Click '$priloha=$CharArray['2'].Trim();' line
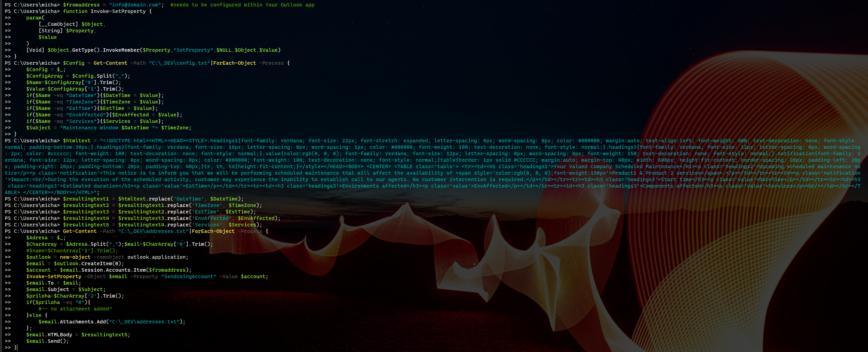This screenshot has height=352, width=868. coord(75,296)
